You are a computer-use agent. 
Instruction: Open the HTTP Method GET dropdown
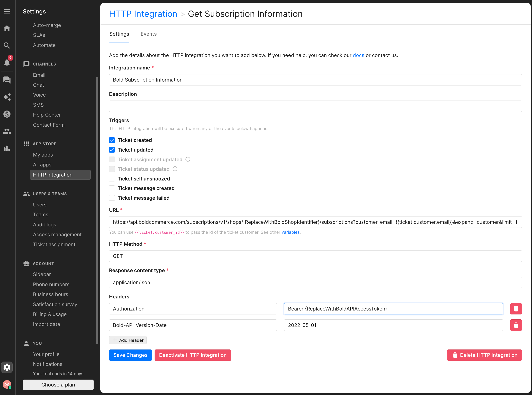coord(315,256)
